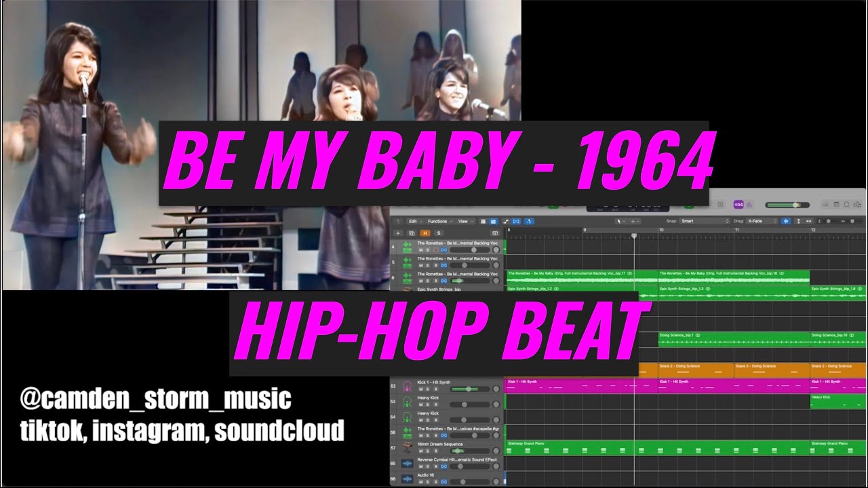The height and width of the screenshot is (488, 868).
Task: Adjust the vertical zoom slider
Action: (829, 221)
